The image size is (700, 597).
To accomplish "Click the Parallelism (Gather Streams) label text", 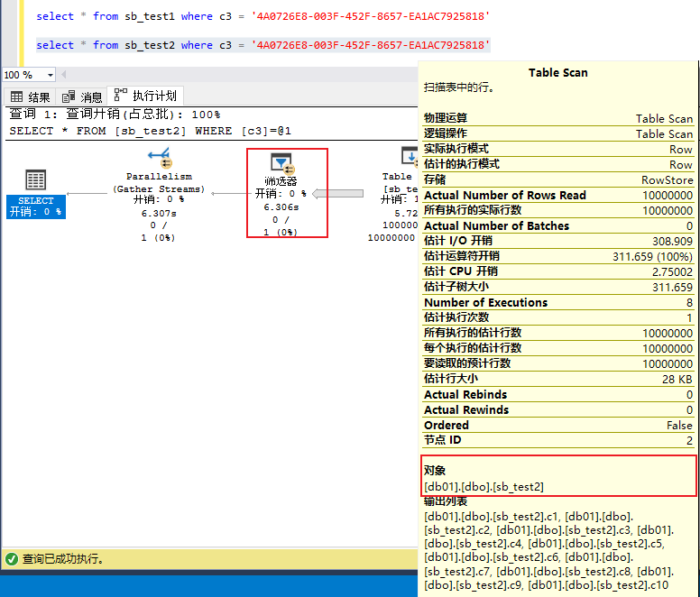I will 159,183.
